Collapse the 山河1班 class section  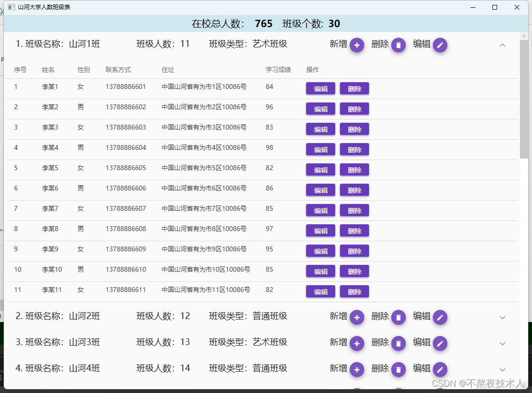click(x=502, y=44)
